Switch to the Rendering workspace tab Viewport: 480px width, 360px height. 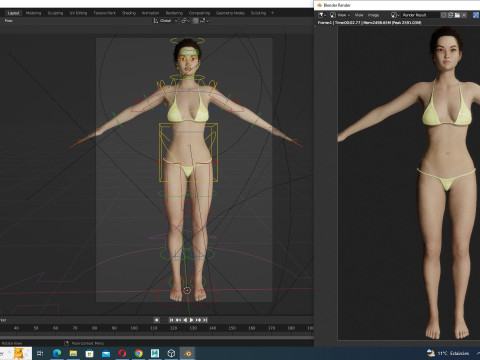pos(174,13)
